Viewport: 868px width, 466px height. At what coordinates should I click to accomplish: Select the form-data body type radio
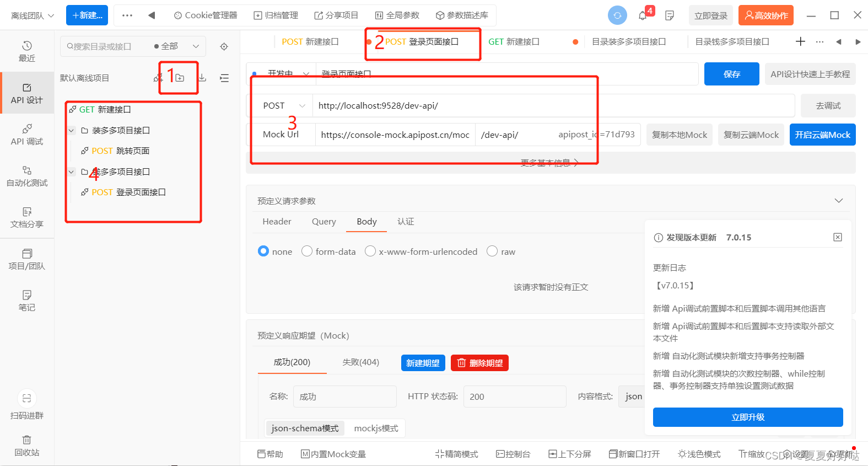coord(307,251)
